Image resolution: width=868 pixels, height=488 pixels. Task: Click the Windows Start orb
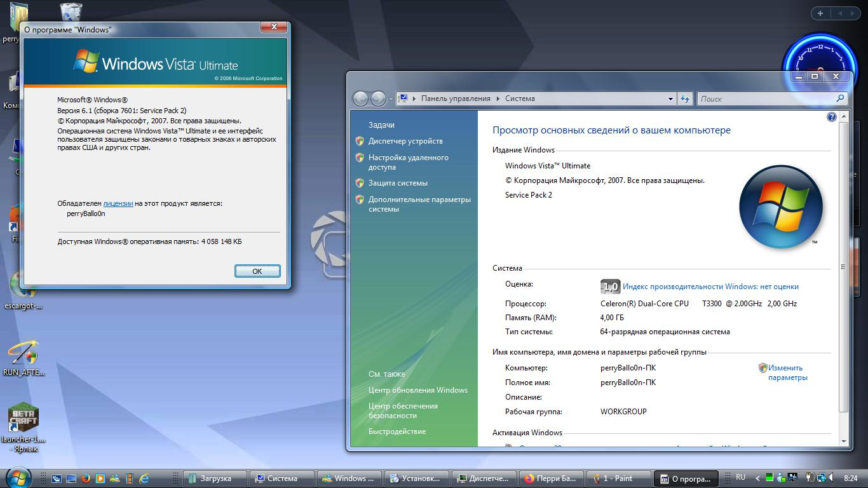point(18,477)
